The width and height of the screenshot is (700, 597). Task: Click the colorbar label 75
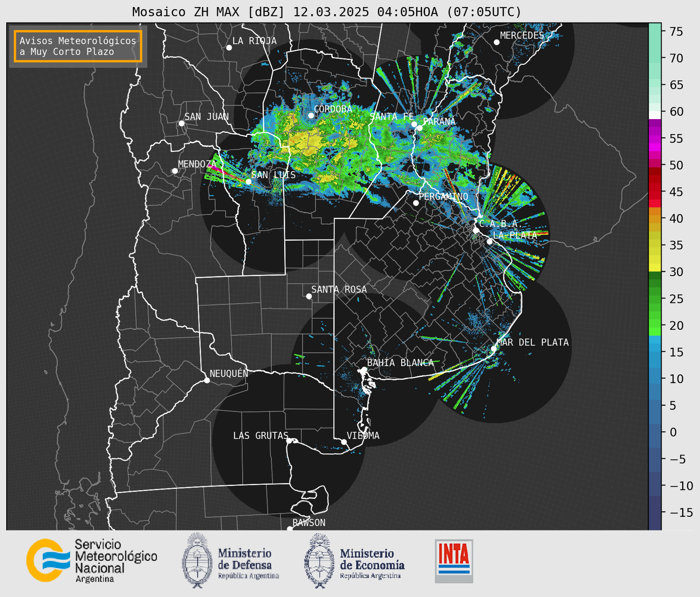click(676, 32)
